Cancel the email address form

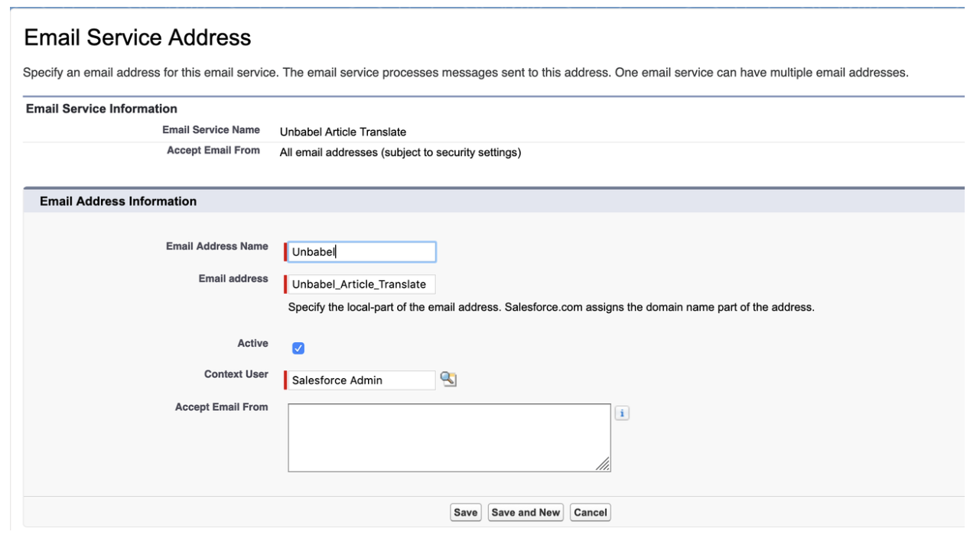590,513
